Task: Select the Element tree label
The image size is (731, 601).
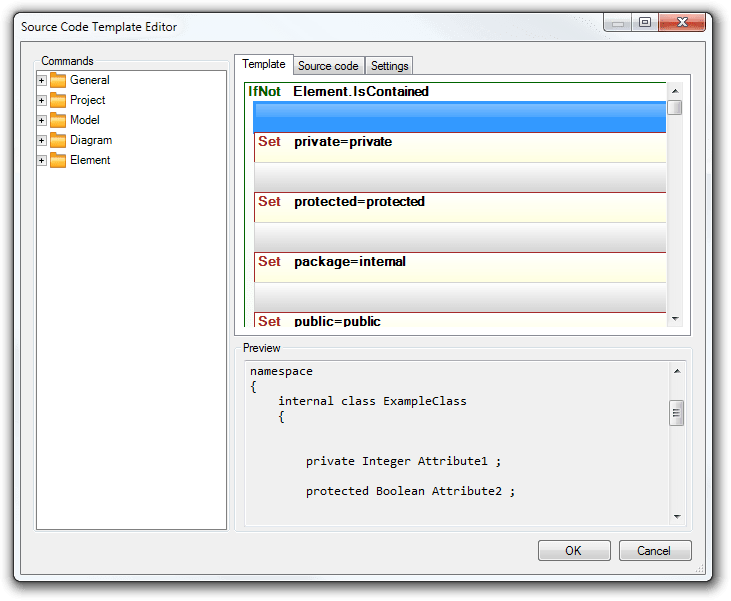Action: pos(90,160)
